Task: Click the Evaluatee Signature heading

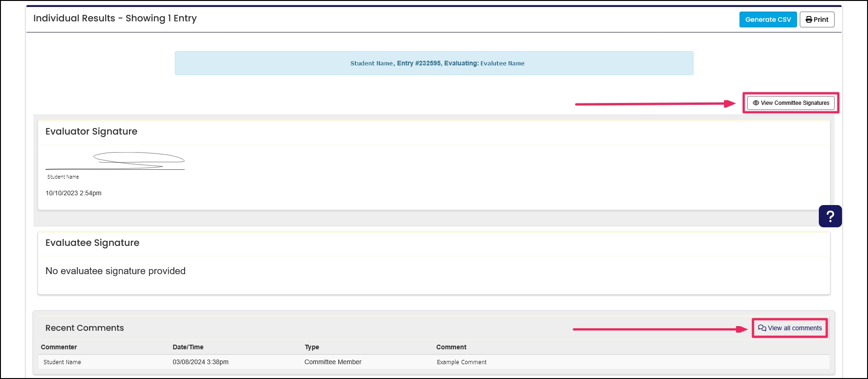Action: (92, 243)
